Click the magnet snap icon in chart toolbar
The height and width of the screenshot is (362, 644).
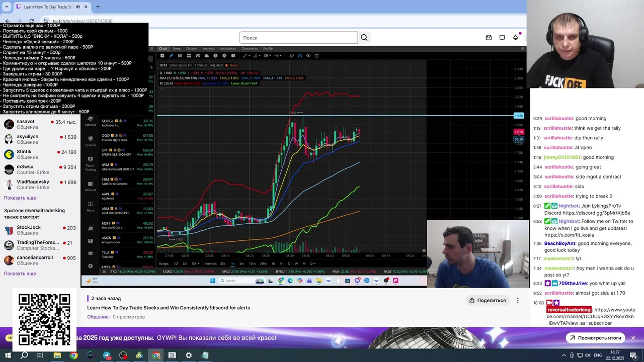point(300,56)
